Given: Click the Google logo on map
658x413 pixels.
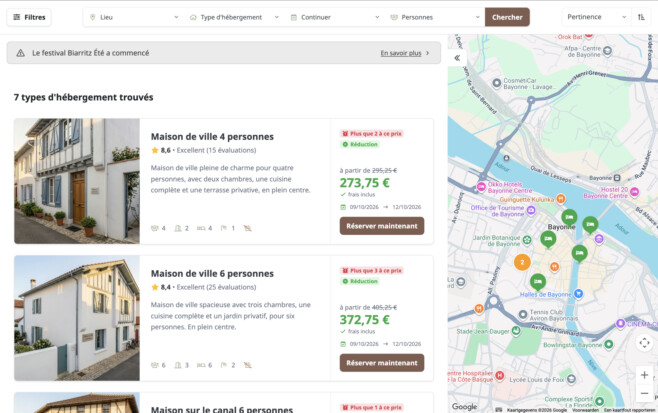Looking at the screenshot, I should coord(464,406).
